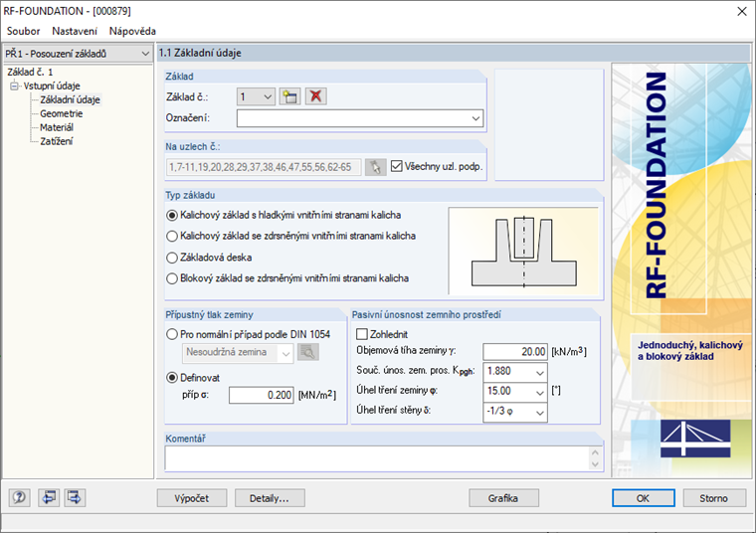Select the Definovat radio option
The height and width of the screenshot is (533, 756).
(172, 378)
